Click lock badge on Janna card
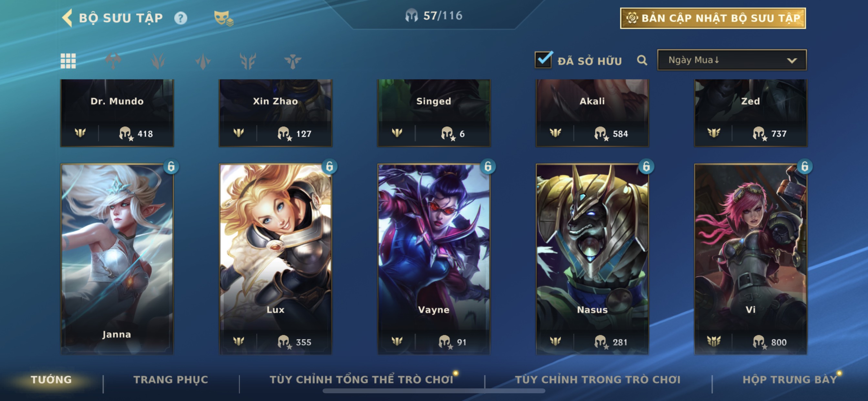The height and width of the screenshot is (401, 868). tap(171, 167)
